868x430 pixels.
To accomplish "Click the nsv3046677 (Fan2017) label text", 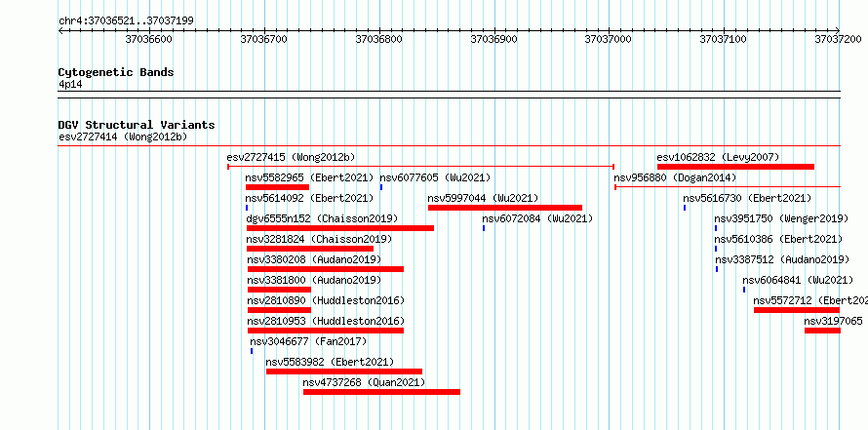I will point(308,341).
